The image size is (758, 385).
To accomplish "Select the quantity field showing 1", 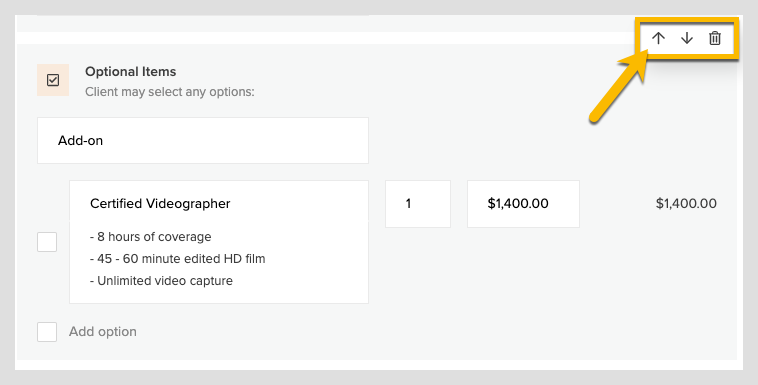I will (418, 204).
